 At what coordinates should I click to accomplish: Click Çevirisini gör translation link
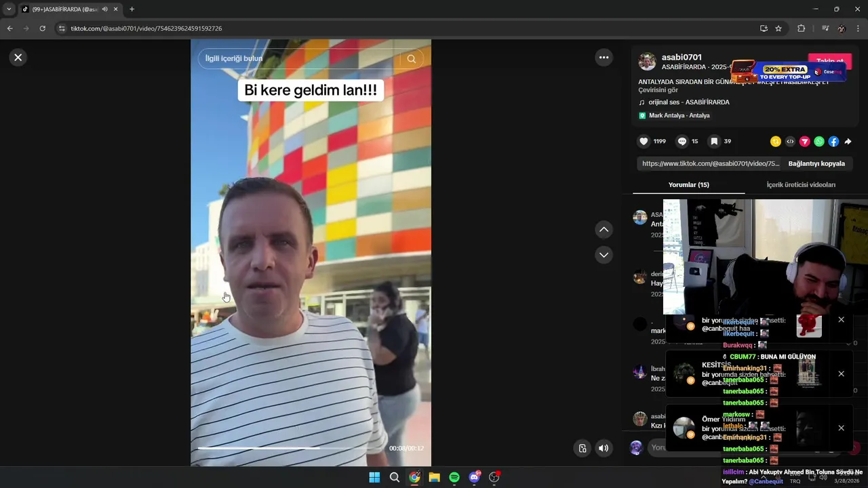point(658,90)
